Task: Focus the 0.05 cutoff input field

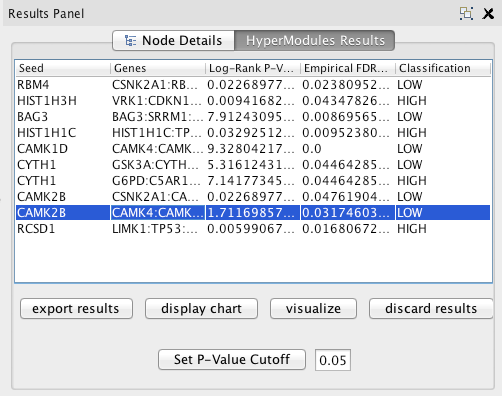Action: 333,360
